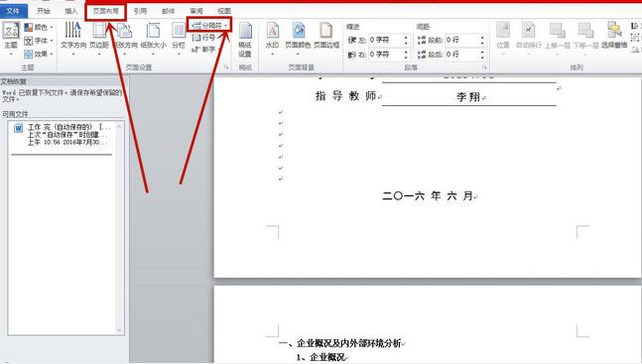
Task: Select the recovered file 工作 (自动保存的)
Action: pos(63,135)
